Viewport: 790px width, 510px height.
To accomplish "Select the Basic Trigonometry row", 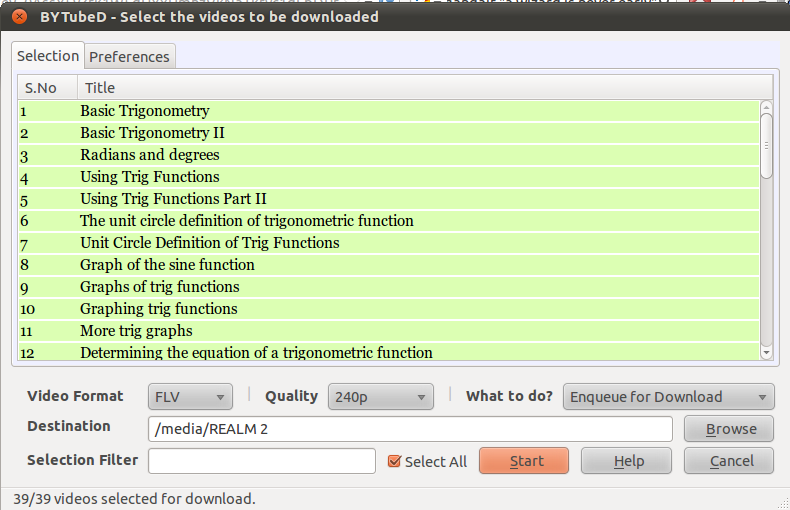I will [x=389, y=111].
